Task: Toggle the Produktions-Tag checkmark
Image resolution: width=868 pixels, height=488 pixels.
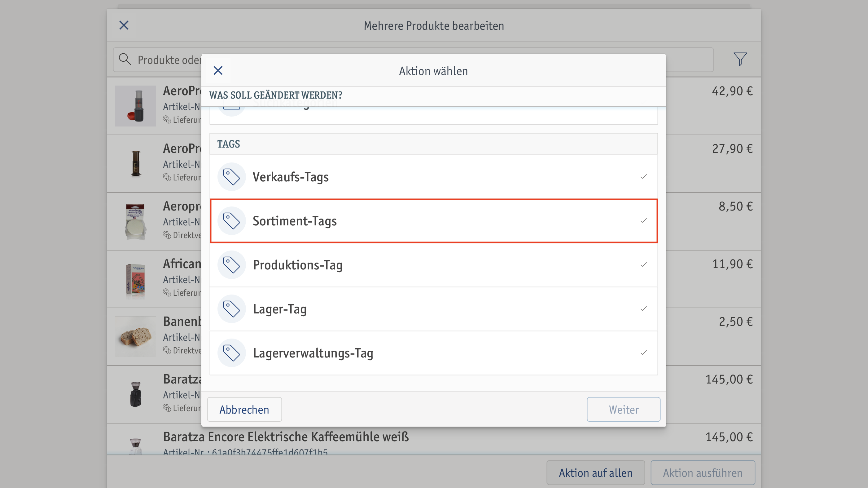Action: click(x=644, y=265)
